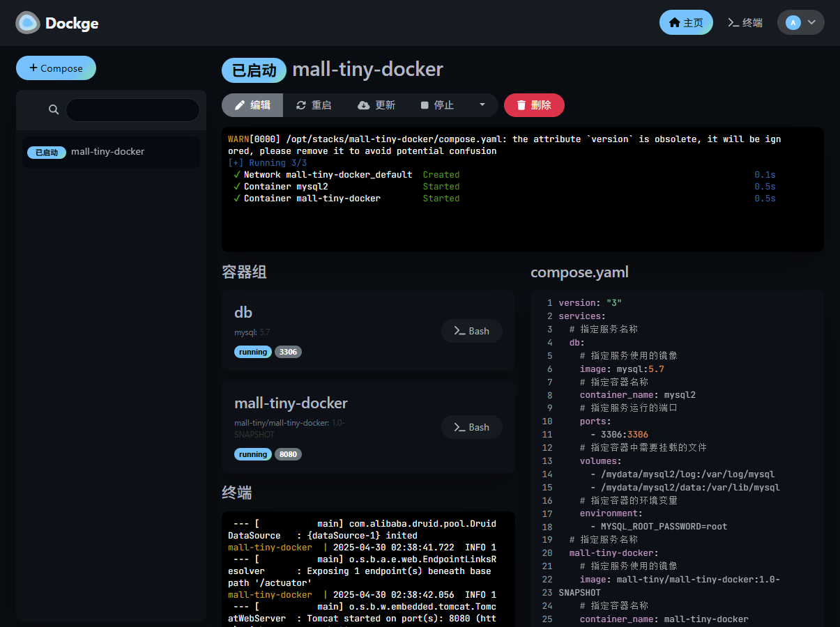
Task: Delete the stack with 删除 button
Action: (534, 105)
